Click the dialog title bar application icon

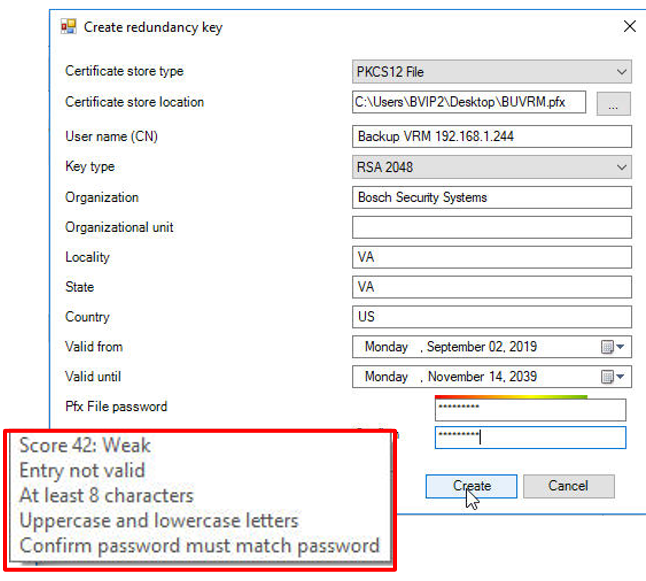[68, 27]
